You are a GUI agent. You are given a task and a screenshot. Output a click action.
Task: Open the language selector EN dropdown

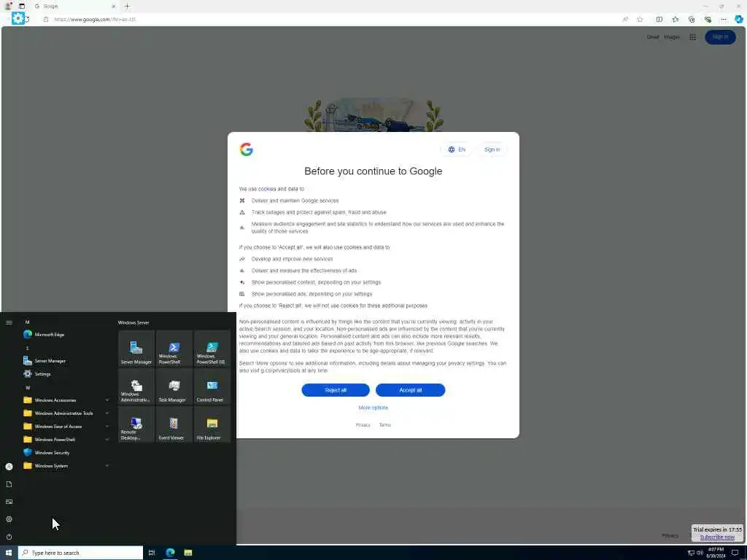click(x=457, y=149)
